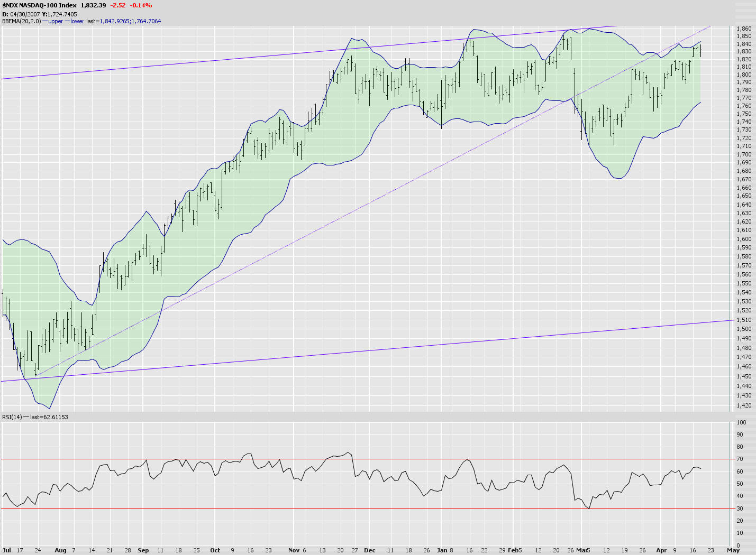Select the "1,510" price axis label

(x=744, y=320)
